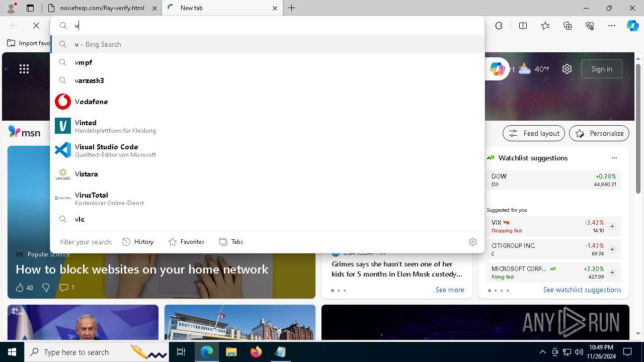Open the profile icon in the title bar
Image resolution: width=644 pixels, height=362 pixels.
12,8
